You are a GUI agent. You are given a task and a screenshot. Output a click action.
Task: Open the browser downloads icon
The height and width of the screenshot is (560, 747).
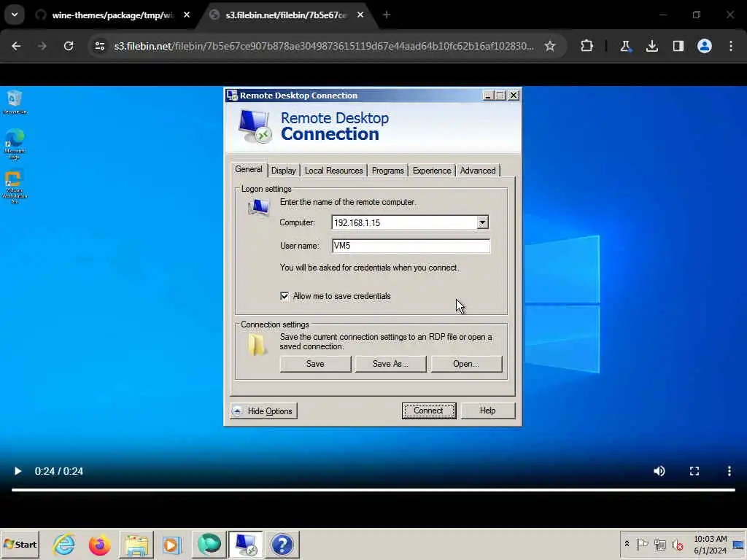pos(651,46)
